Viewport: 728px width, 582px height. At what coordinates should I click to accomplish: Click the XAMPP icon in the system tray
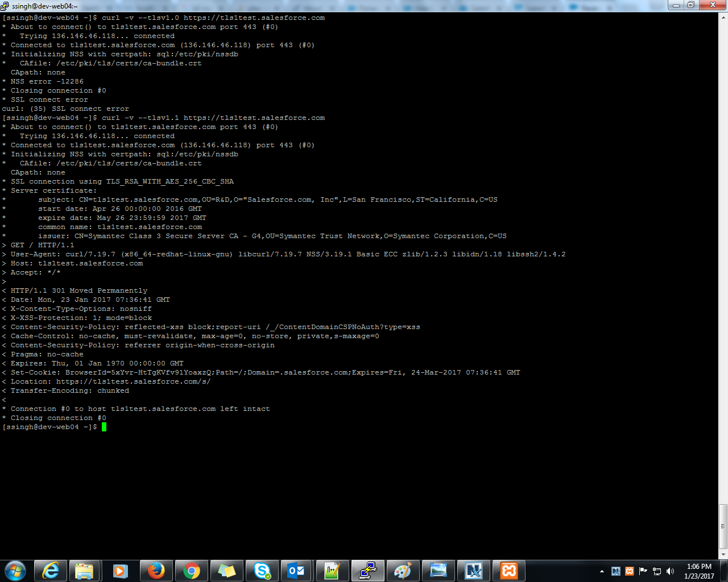pos(629,571)
